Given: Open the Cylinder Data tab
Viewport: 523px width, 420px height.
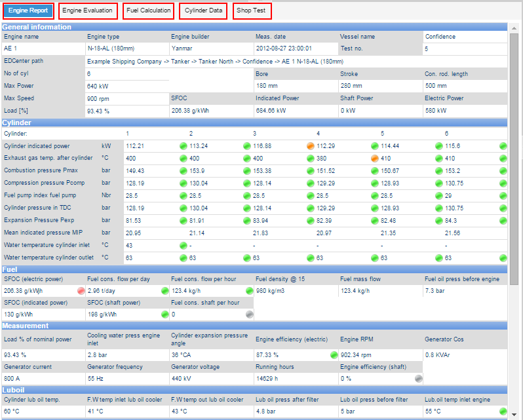Looking at the screenshot, I should coord(203,11).
